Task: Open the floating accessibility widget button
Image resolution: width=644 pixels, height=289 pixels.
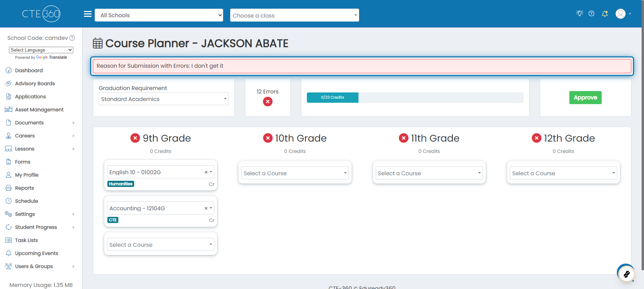Action: tap(626, 274)
